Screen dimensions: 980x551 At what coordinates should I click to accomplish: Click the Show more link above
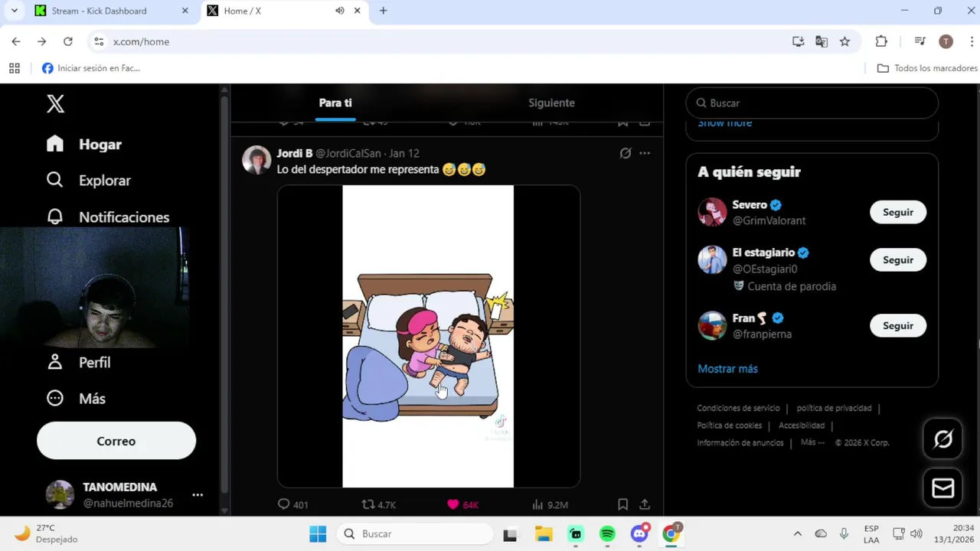pos(724,123)
